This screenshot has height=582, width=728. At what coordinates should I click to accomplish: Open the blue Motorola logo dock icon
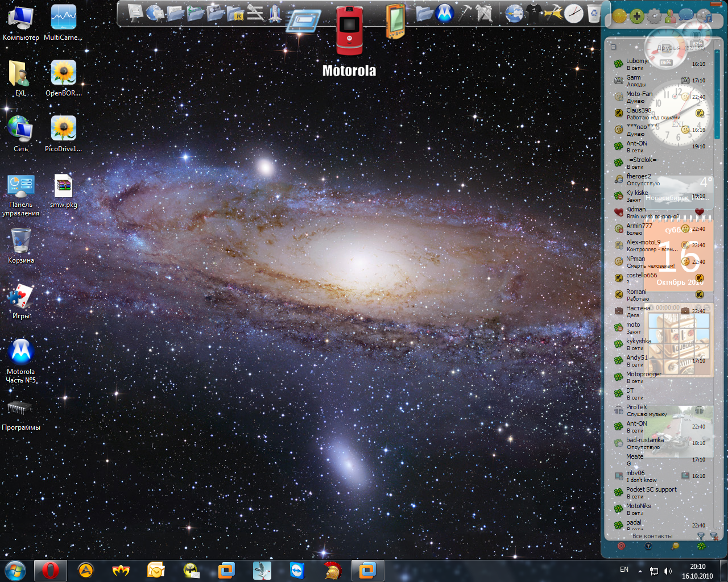(444, 13)
